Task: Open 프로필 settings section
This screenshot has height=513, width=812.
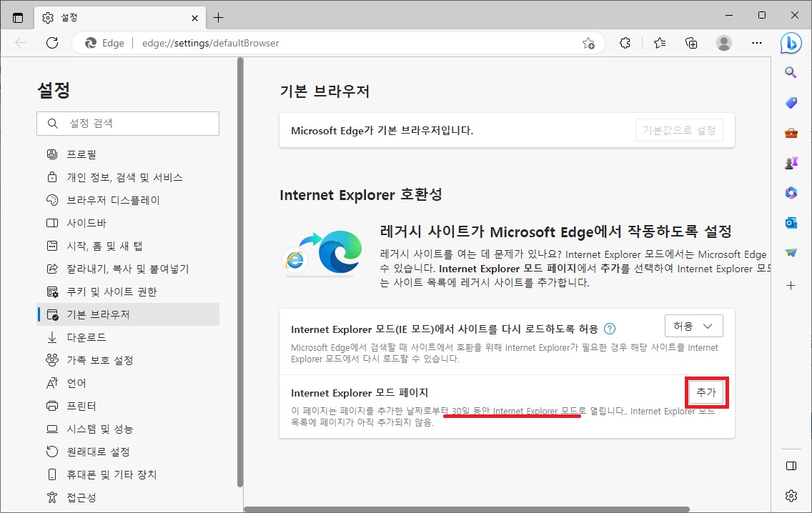Action: pyautogui.click(x=128, y=154)
